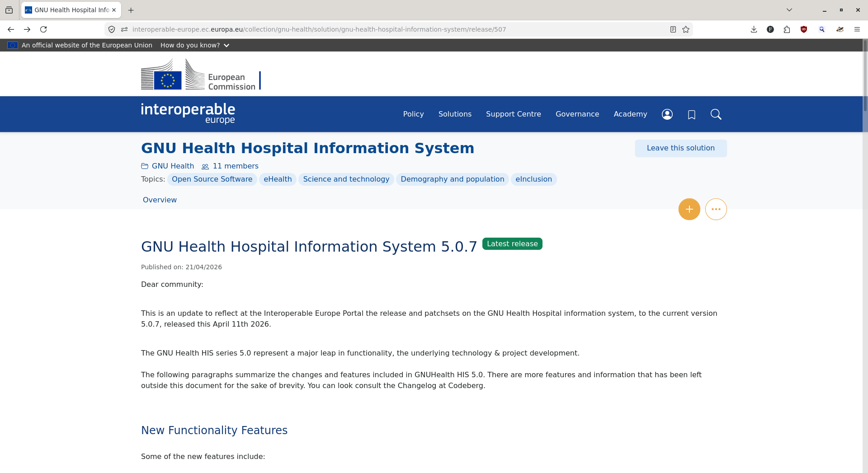Click the Latest release badge
The width and height of the screenshot is (868, 473).
pos(512,244)
